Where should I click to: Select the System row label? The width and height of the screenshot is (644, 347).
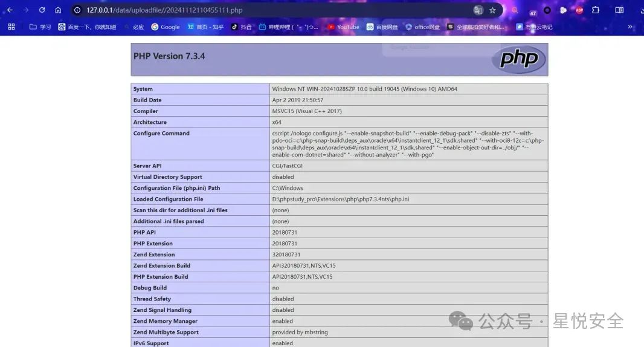[143, 89]
